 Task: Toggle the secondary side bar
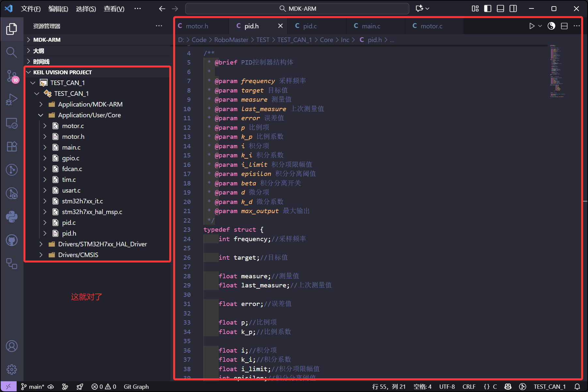pos(513,8)
